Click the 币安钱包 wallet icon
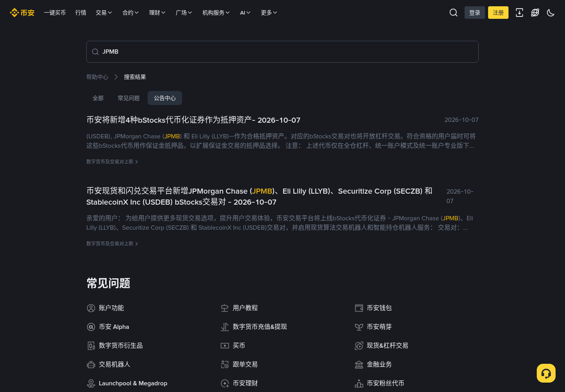 (359, 308)
